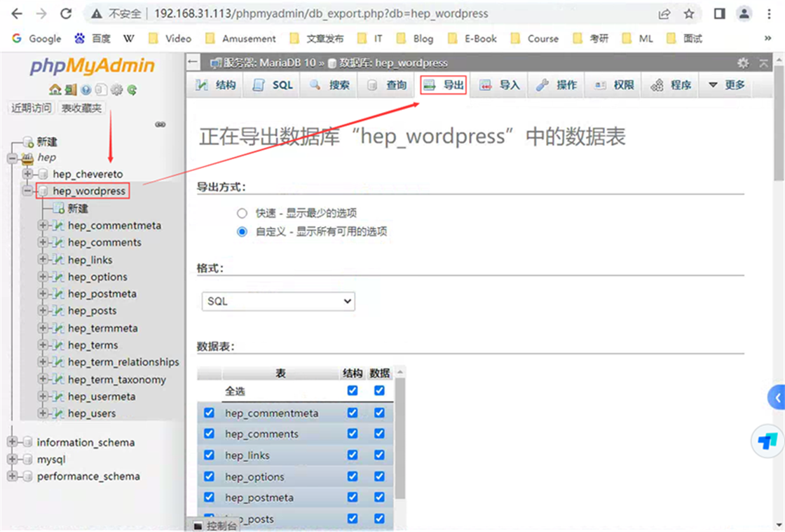Open the 结构 structure tab
Viewport: 785px width, 532px height.
(x=217, y=85)
